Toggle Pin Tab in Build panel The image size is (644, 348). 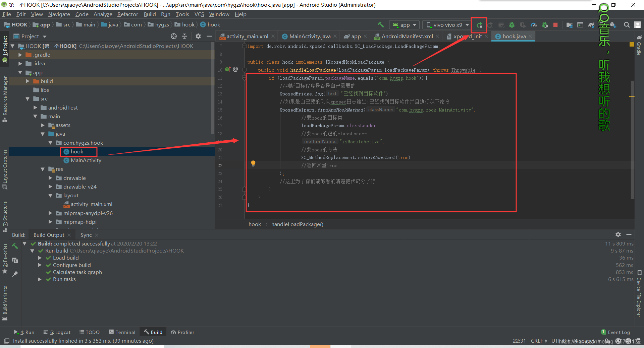pos(15,274)
